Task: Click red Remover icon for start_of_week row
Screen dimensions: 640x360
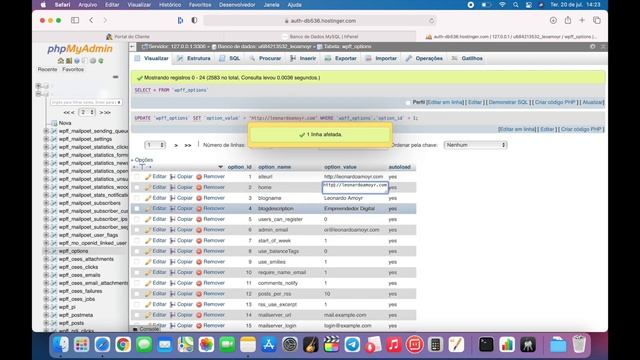Action: click(x=199, y=240)
